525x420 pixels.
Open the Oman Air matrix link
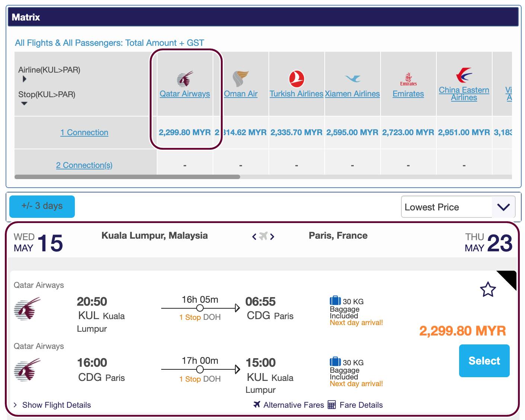pyautogui.click(x=241, y=94)
